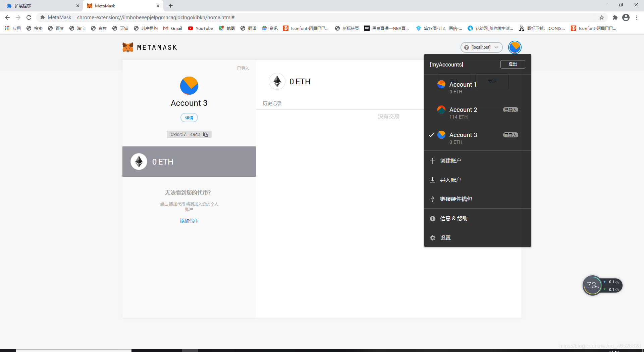Click 链接硬件钱包 hardware wallet option
This screenshot has height=352, width=644.
click(x=477, y=199)
